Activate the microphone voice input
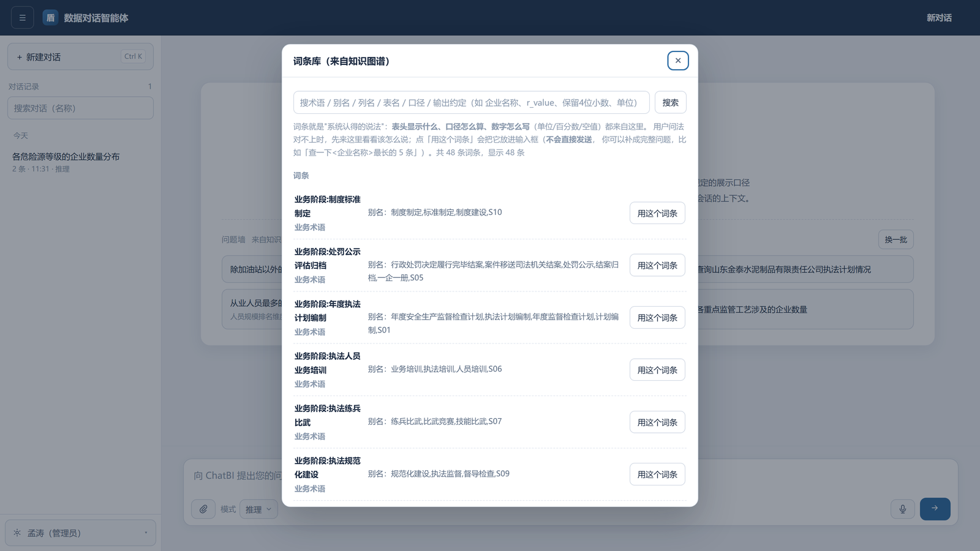The width and height of the screenshot is (980, 551). pyautogui.click(x=902, y=509)
